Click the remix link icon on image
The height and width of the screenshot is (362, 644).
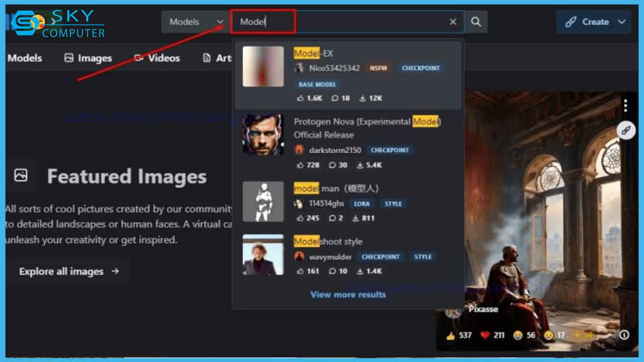[x=626, y=131]
